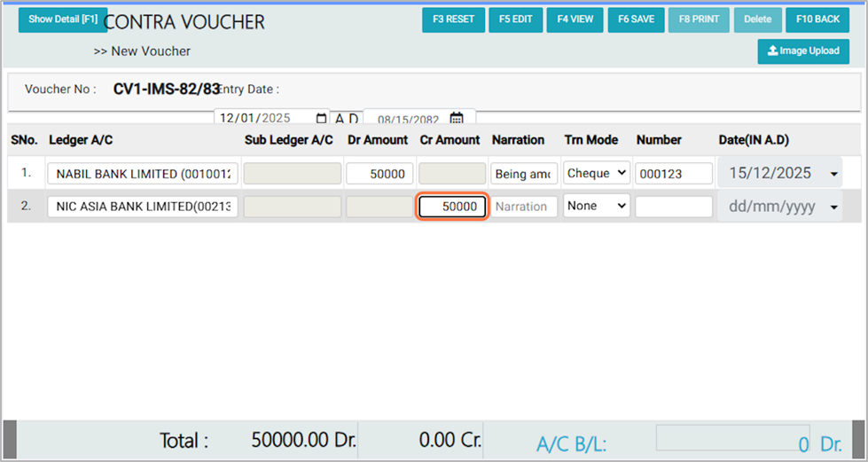Click the cheque Number field with 000123
Screen dimensions: 868x462
click(674, 174)
